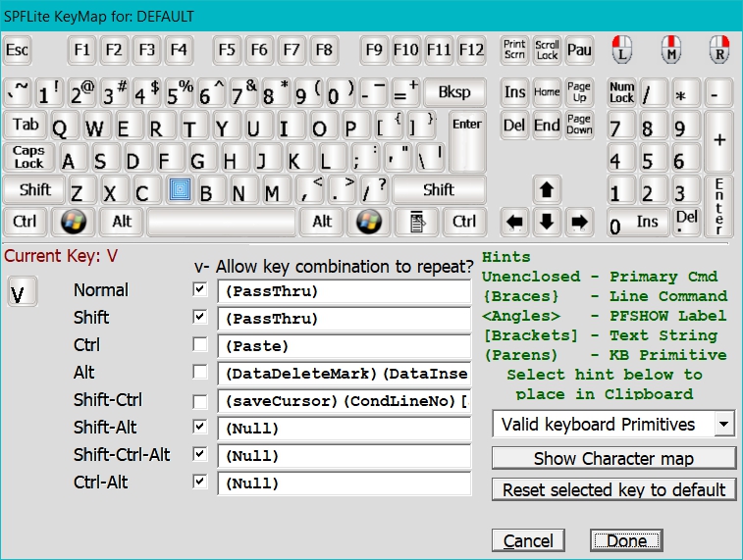Uncheck repeat for Shift-Alt combination
Screen dimensions: 743x560
pos(200,427)
